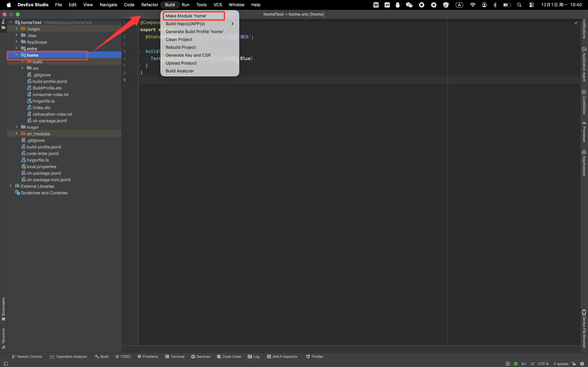The height and width of the screenshot is (367, 588).
Task: Open the Profiler tool window
Action: (314, 356)
